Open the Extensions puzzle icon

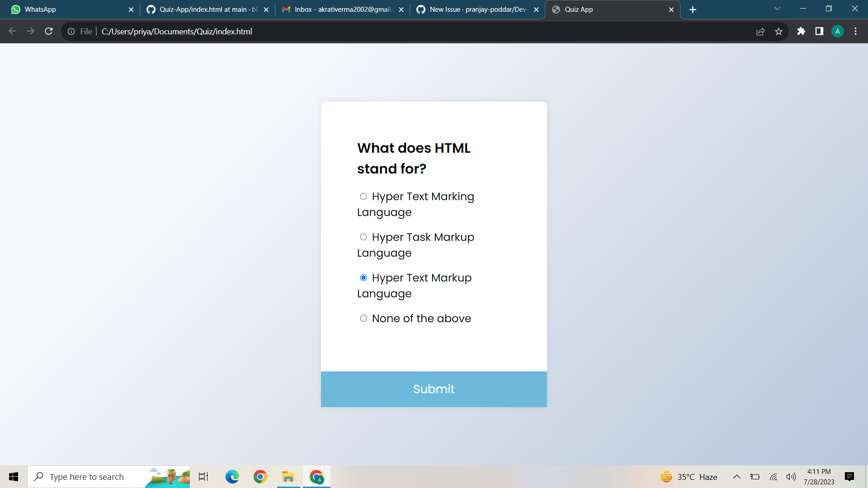click(801, 31)
